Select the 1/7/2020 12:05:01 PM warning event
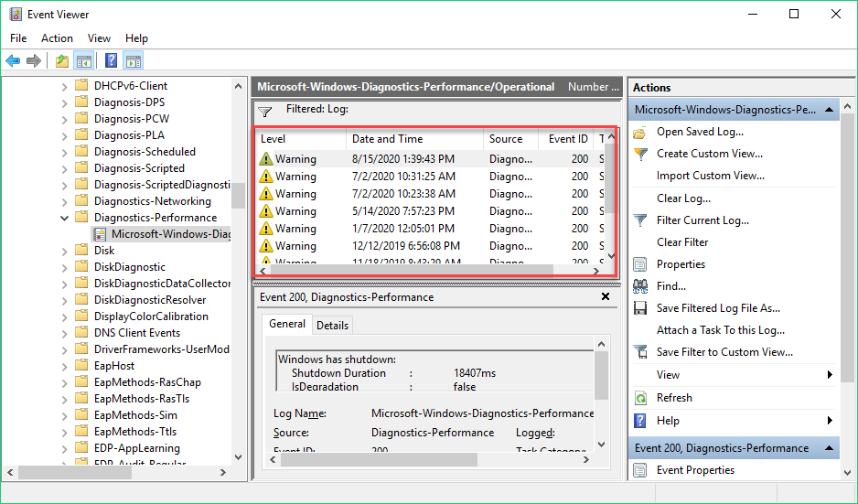The width and height of the screenshot is (858, 504). pos(431,228)
